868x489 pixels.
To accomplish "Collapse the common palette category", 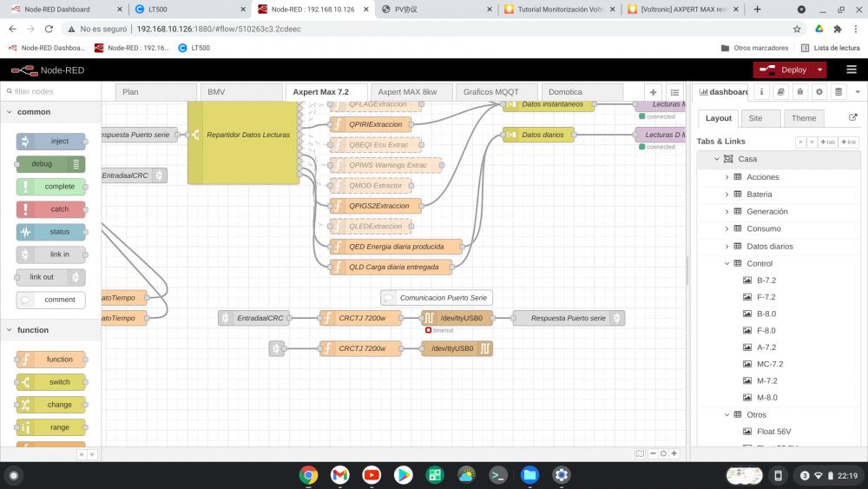I will [50, 112].
